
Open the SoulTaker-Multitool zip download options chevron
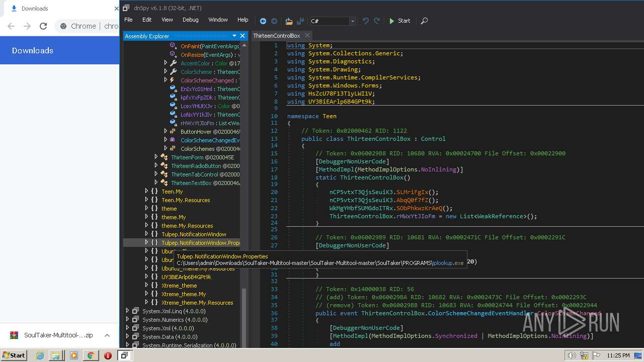click(x=107, y=335)
